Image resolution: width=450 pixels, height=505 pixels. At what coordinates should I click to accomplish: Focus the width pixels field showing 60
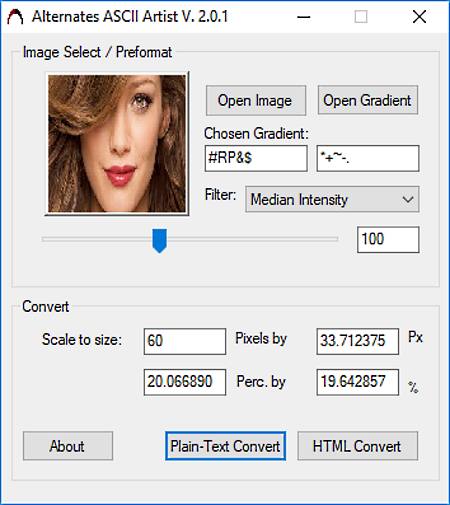tap(185, 341)
